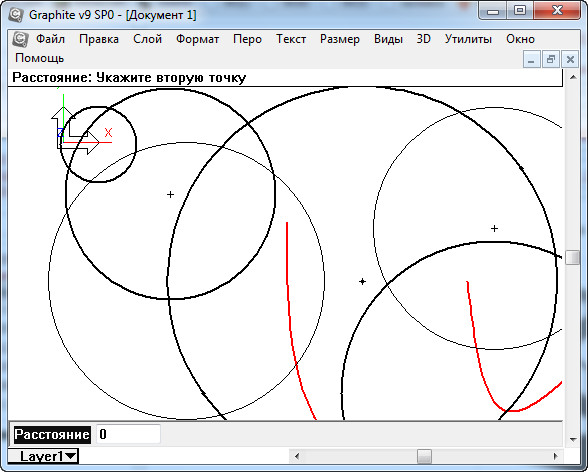Click the document icon beside Файл menu
This screenshot has width=588, height=472.
pyautogui.click(x=20, y=39)
